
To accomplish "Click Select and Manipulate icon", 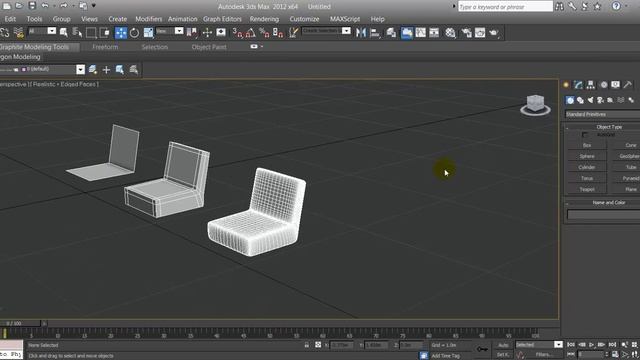I will click(207, 33).
